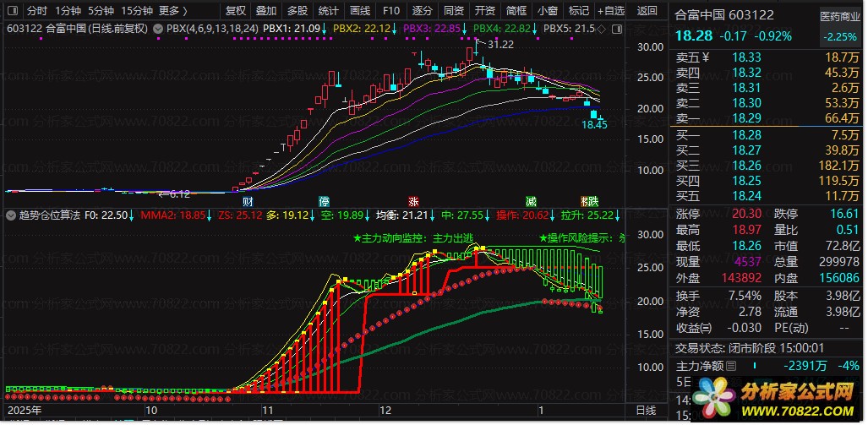Click 停 event marker on chart

[325, 201]
